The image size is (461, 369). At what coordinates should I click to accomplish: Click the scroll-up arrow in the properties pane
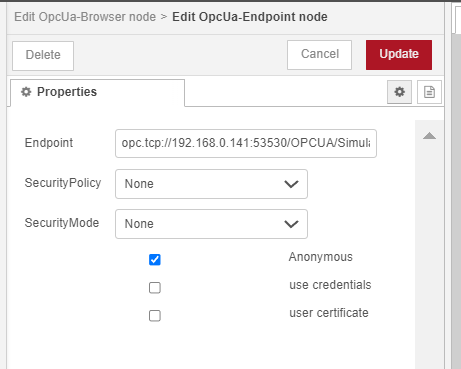429,136
